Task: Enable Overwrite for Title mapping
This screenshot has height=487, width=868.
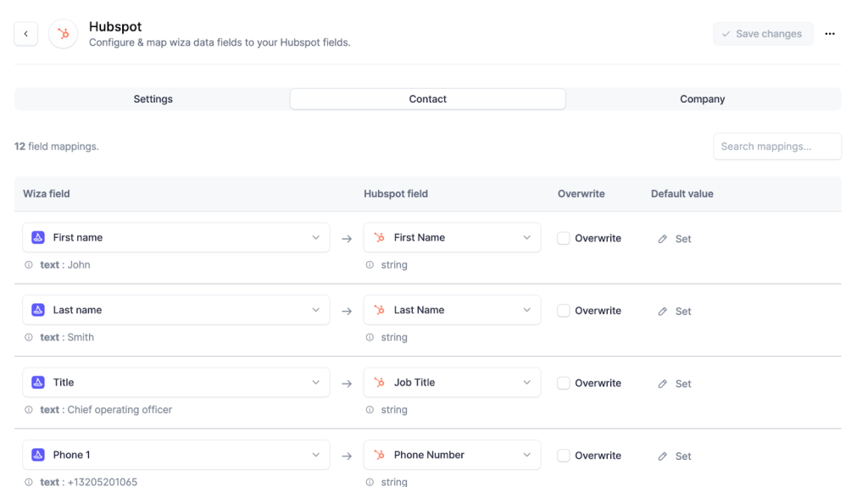Action: pyautogui.click(x=563, y=383)
